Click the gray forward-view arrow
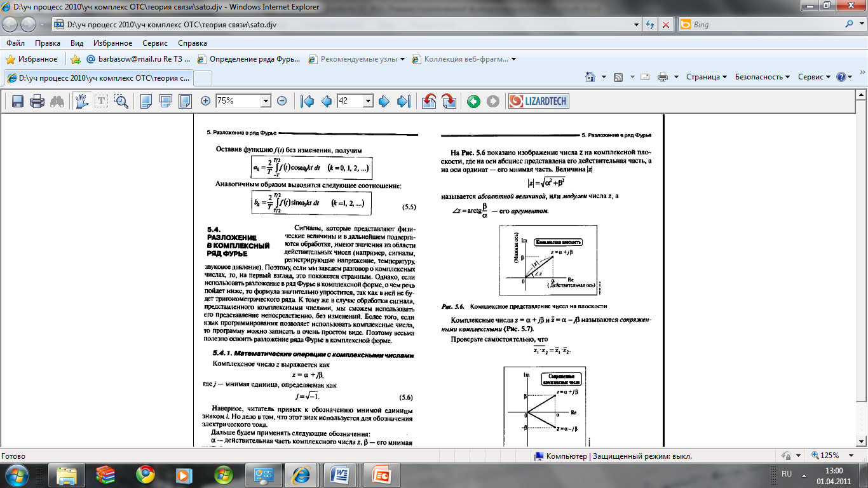868x488 pixels. point(493,101)
